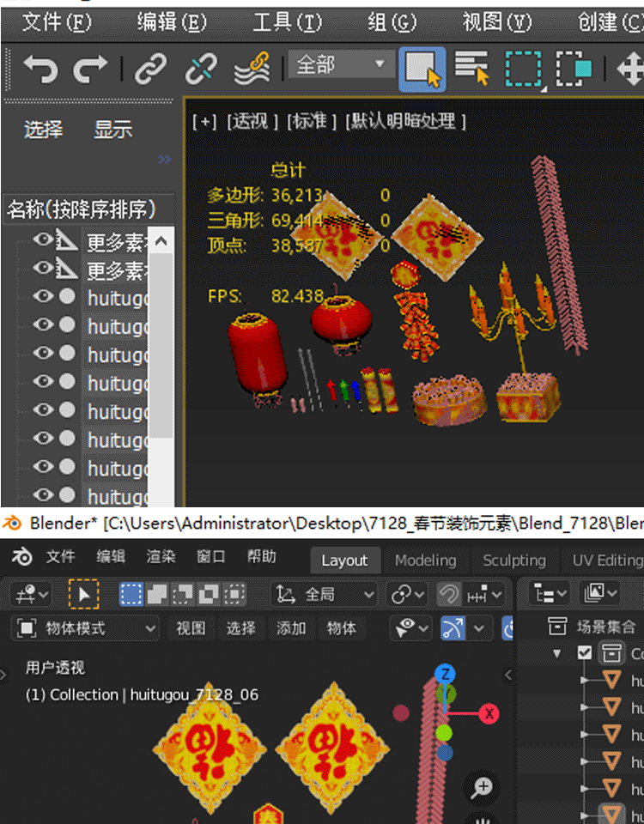Click the Bind to Space Warp icon
644x824 pixels.
click(x=252, y=68)
